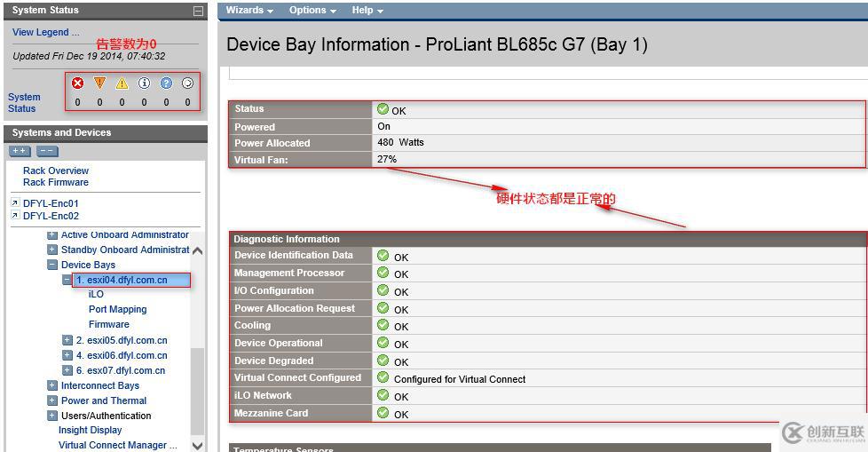Collapse the System Status panel
The height and width of the screenshot is (452, 868).
click(x=198, y=11)
